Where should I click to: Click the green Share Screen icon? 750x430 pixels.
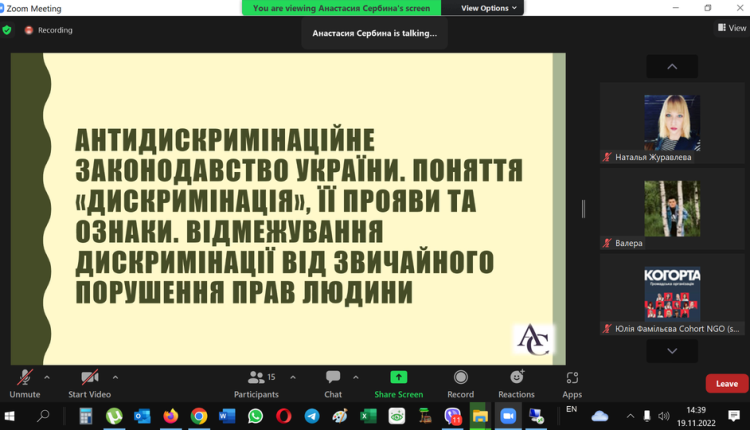(398, 378)
